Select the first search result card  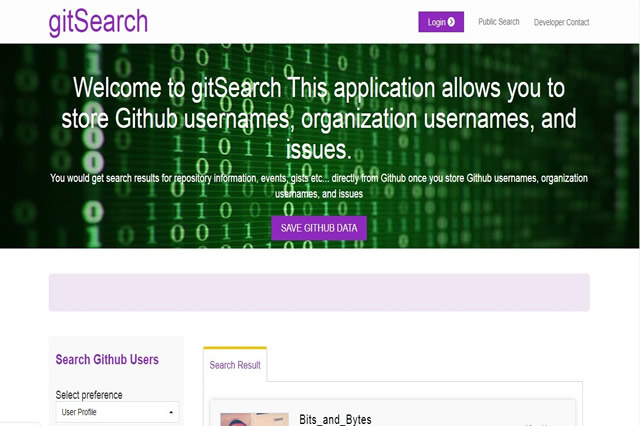450,415
